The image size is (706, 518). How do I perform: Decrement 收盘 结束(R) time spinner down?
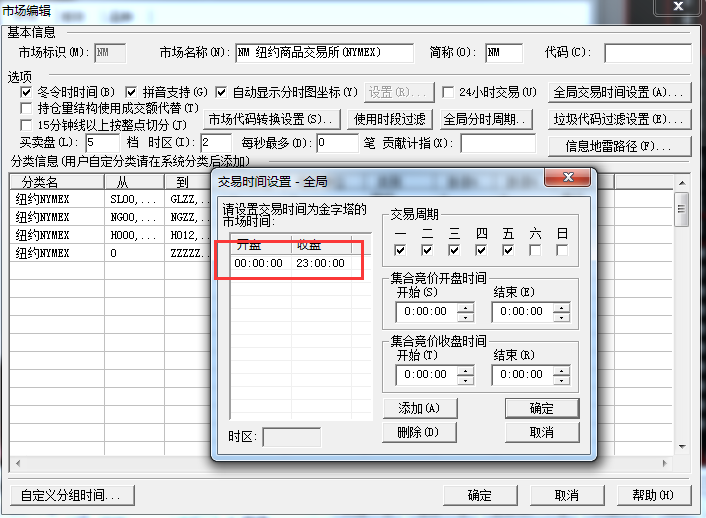click(561, 380)
